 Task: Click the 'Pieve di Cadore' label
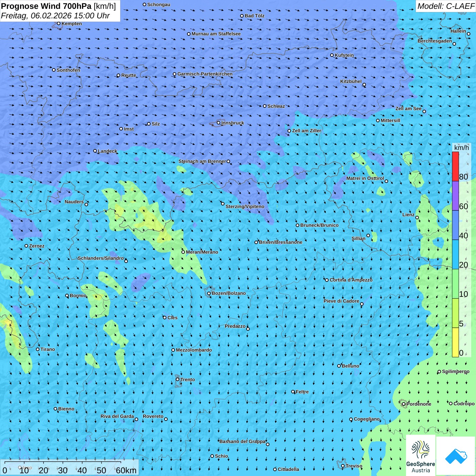click(x=341, y=301)
